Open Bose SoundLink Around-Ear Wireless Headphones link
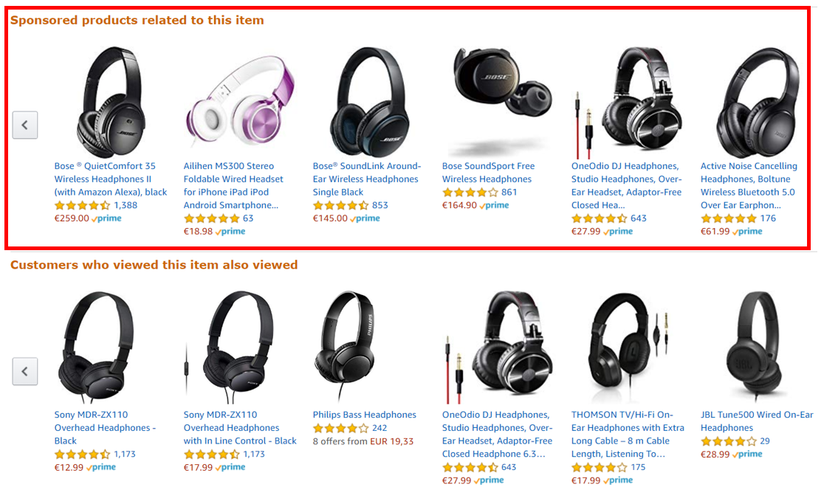This screenshot has height=504, width=824. [x=367, y=179]
